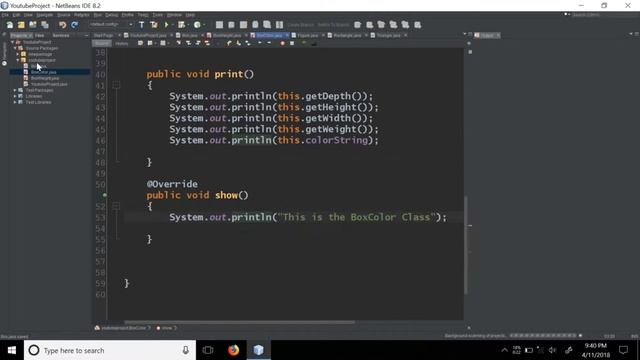Open the YoutubeProject.java editor tab

[148, 36]
